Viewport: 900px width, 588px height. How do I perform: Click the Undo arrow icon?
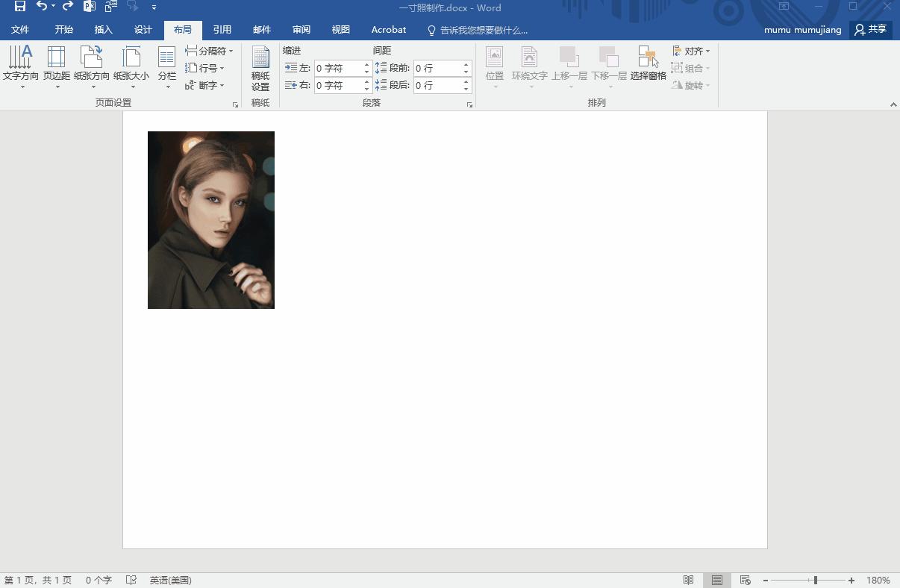(x=42, y=7)
